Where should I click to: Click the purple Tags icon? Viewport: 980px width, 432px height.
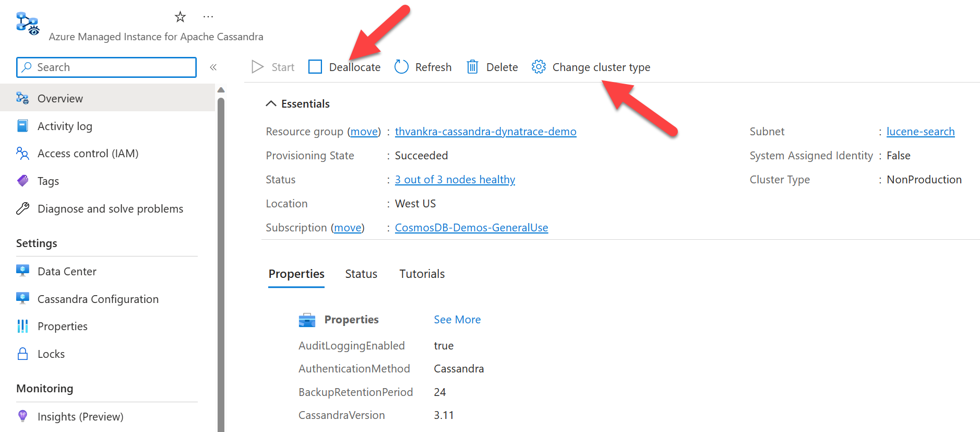(22, 181)
